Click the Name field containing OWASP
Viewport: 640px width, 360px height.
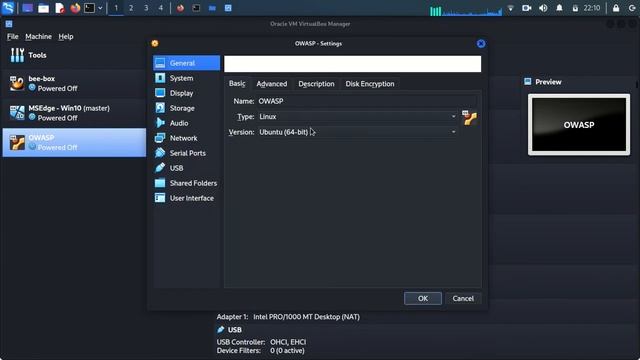click(367, 101)
